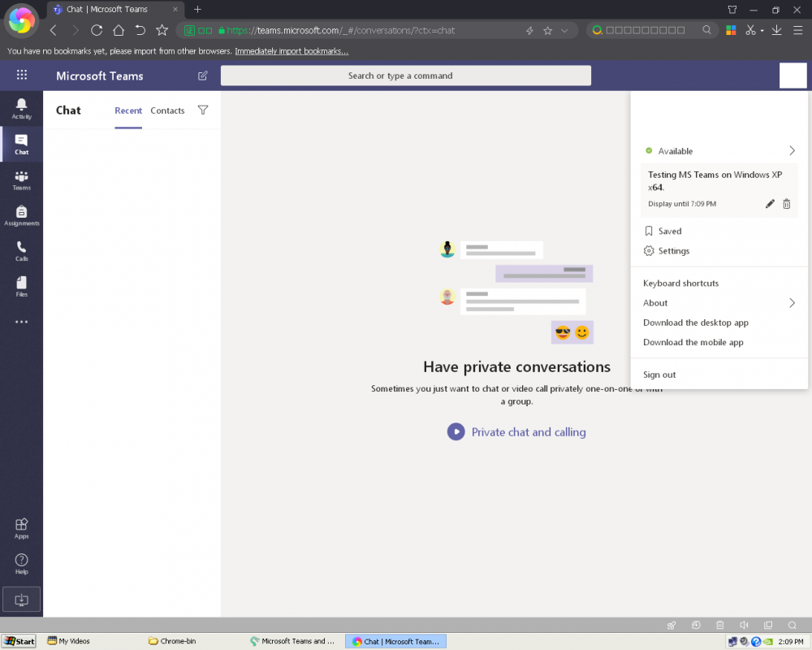Open Calls in the left sidebar

tap(21, 251)
